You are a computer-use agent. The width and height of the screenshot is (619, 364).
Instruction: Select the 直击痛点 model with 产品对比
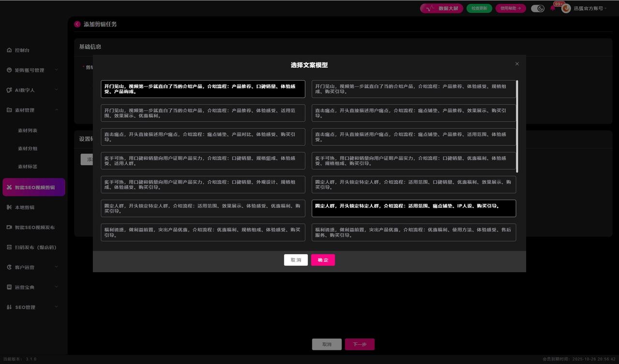click(x=203, y=137)
